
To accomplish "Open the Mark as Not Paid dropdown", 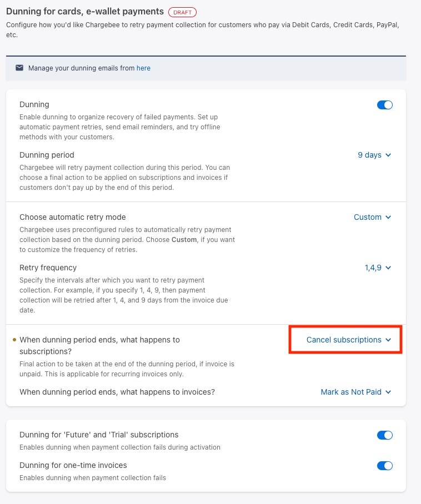I will (x=355, y=392).
